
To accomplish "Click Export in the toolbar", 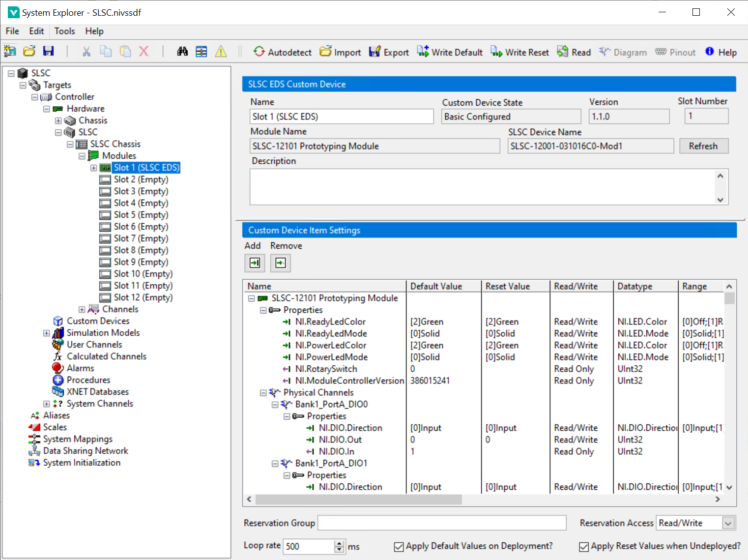I will [389, 52].
